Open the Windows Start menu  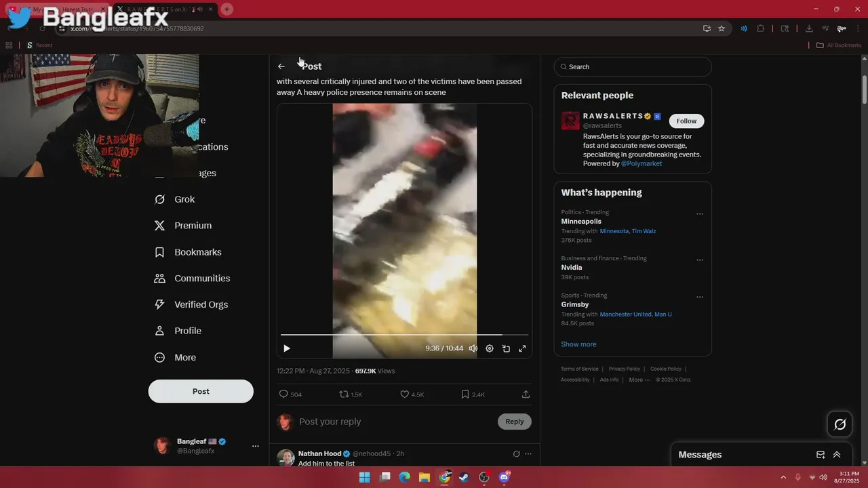(x=365, y=477)
